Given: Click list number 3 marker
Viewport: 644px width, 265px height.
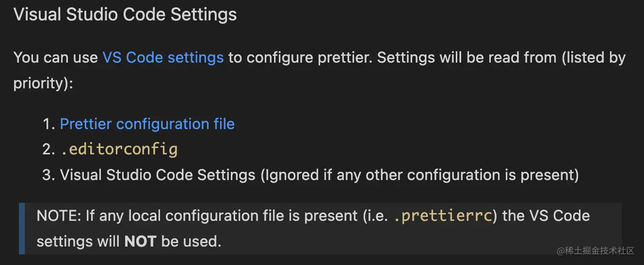Looking at the screenshot, I should [48, 175].
